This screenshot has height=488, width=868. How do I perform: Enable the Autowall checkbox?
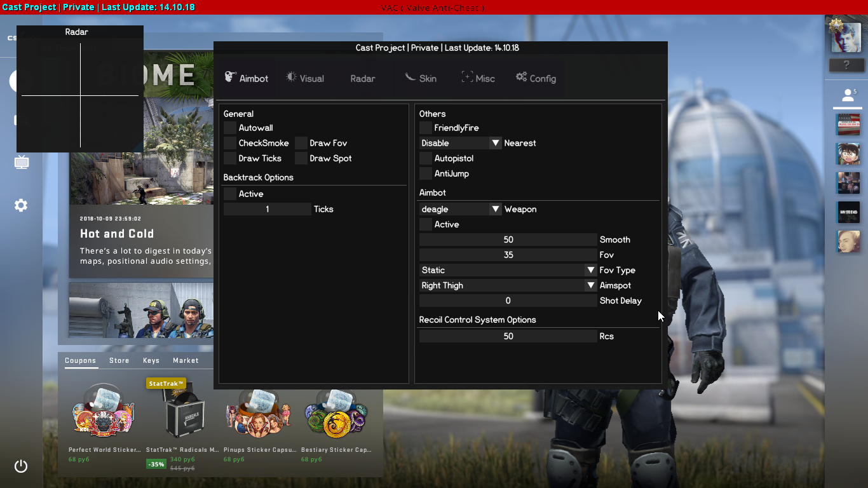tap(230, 128)
